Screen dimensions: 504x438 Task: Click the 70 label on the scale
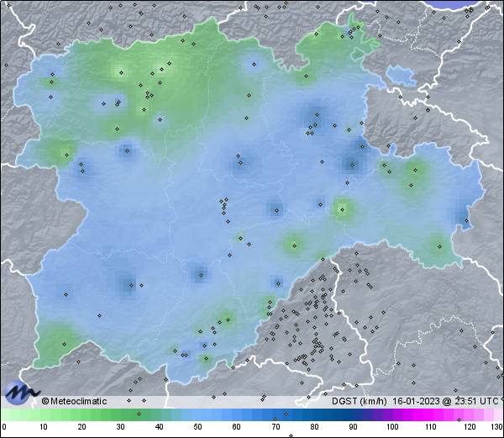(276, 427)
